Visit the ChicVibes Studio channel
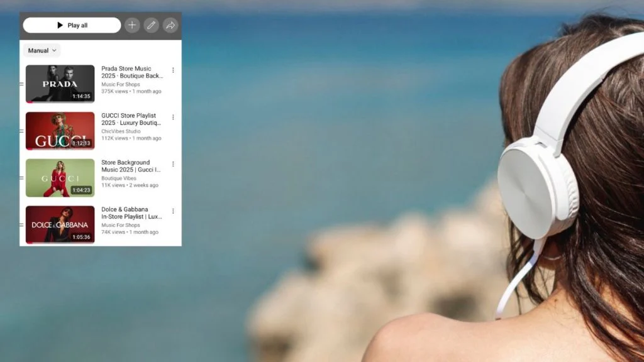This screenshot has height=362, width=644. [121, 131]
